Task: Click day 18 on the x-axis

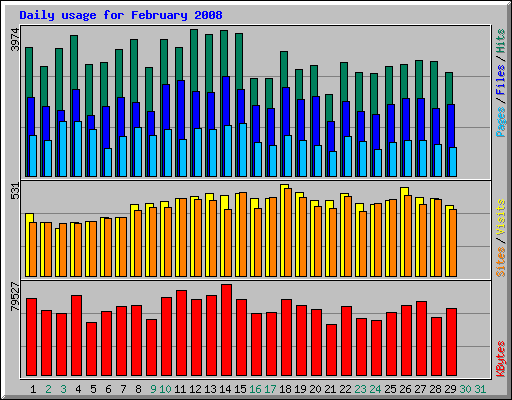Action: point(285,389)
